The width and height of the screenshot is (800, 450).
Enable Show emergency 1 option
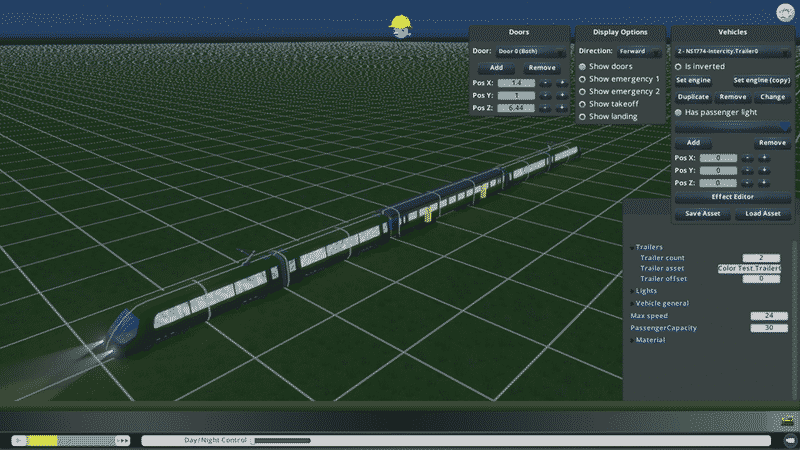(x=582, y=79)
